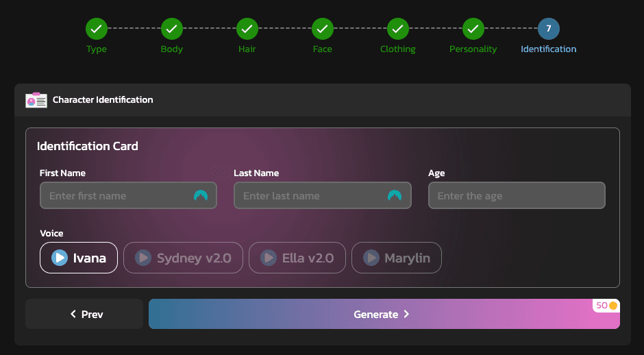Play the Sydney v2.0 voice preview

point(143,258)
